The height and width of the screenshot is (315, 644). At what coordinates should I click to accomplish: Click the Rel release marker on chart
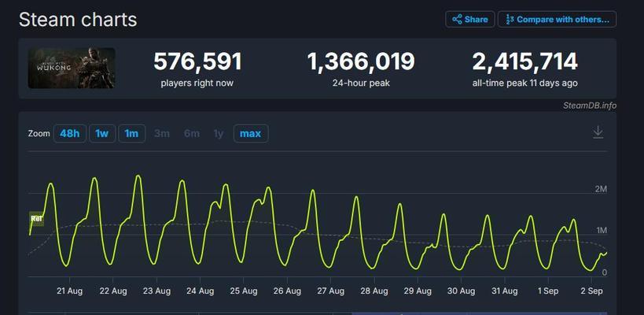click(36, 219)
